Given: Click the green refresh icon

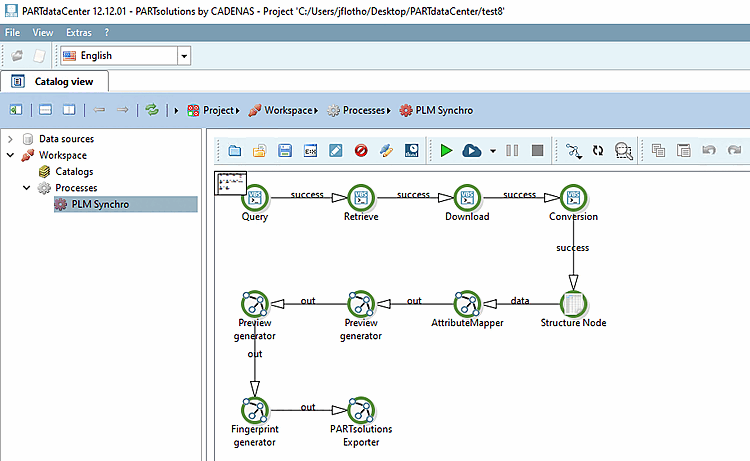Looking at the screenshot, I should pos(152,110).
